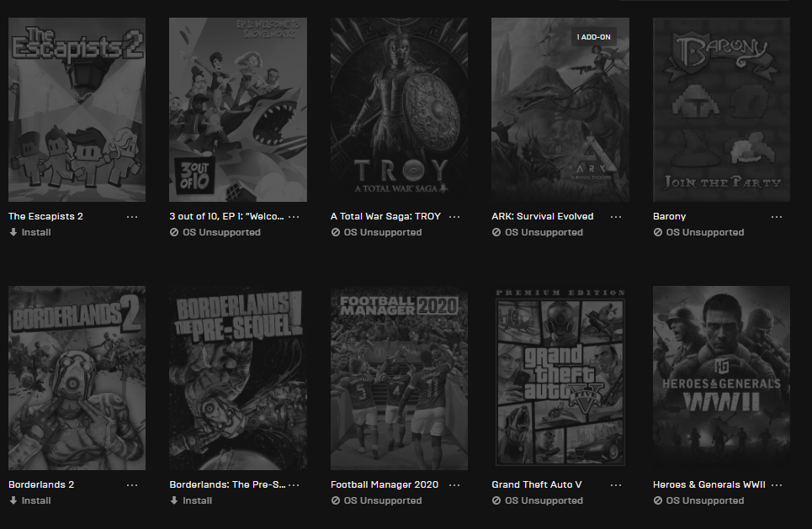Select the Football Manager 2020 cover art

tap(399, 378)
